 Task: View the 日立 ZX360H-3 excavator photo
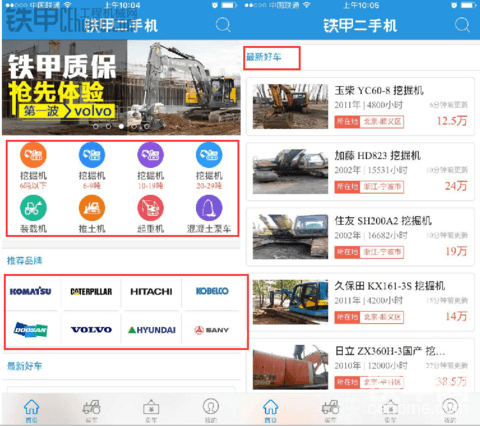pyautogui.click(x=290, y=367)
